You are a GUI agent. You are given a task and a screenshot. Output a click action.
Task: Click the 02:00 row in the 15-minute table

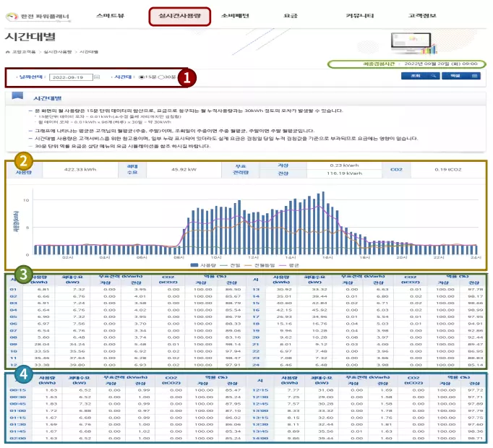[128, 439]
